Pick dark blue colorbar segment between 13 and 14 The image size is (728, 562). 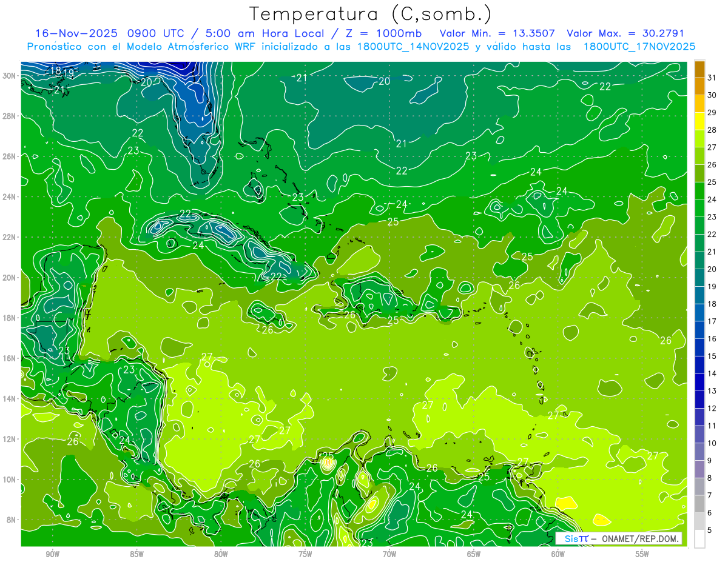(699, 382)
